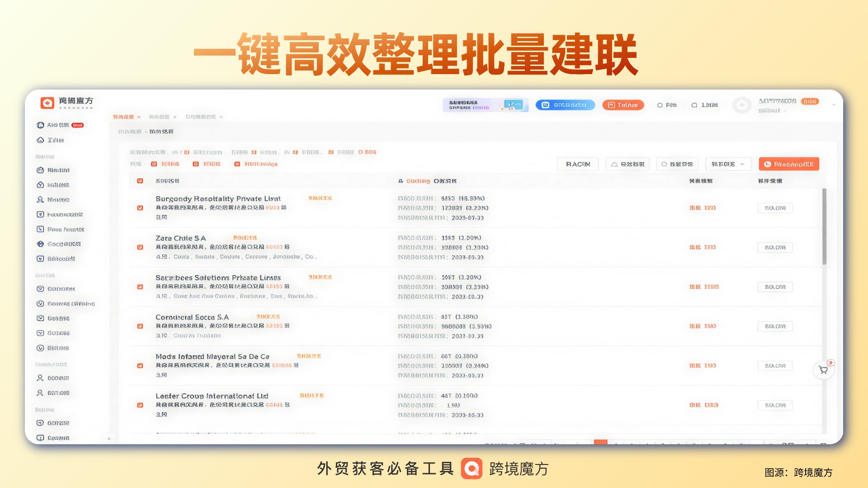Close the third tab using its × mark

221,117
